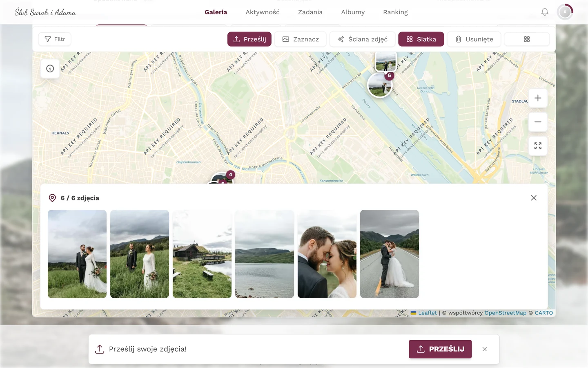The image size is (588, 368).
Task: Open the lake landscape photo
Action: [x=265, y=254]
